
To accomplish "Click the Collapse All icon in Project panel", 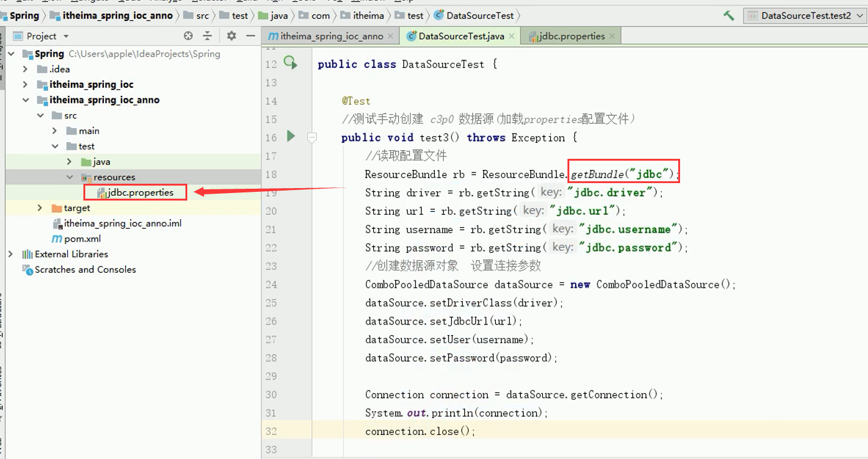I will (208, 36).
